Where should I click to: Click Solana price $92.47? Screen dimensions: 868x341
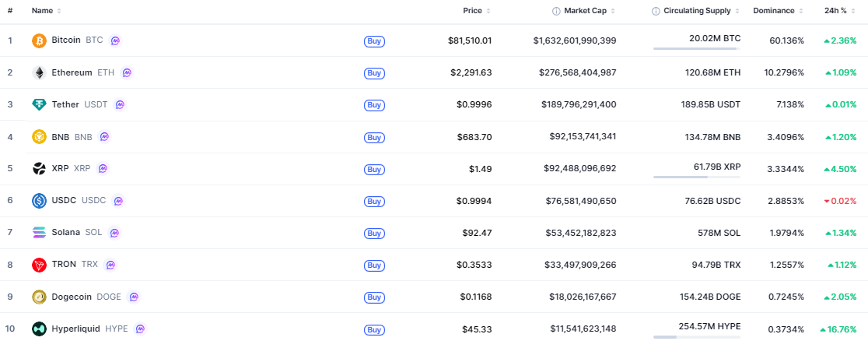click(x=478, y=232)
